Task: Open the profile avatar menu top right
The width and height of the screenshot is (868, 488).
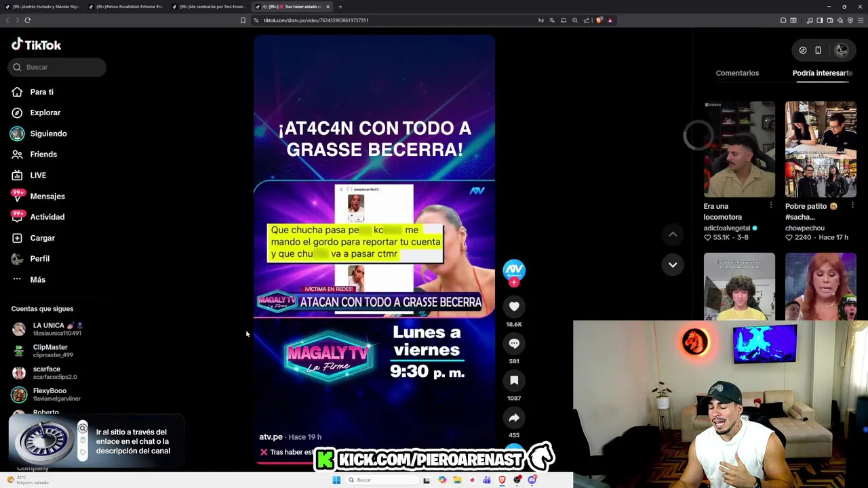Action: [842, 50]
